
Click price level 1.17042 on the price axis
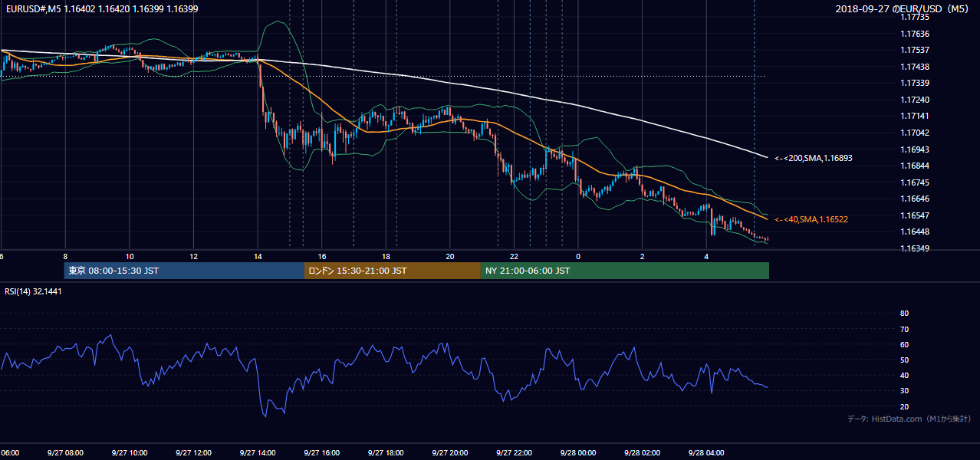(x=915, y=133)
